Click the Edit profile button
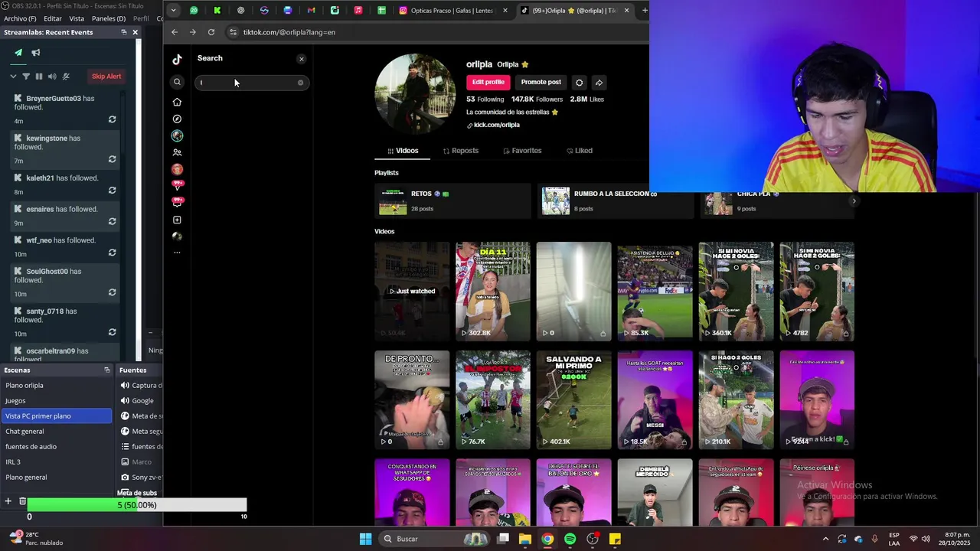The image size is (980, 551). [x=488, y=83]
